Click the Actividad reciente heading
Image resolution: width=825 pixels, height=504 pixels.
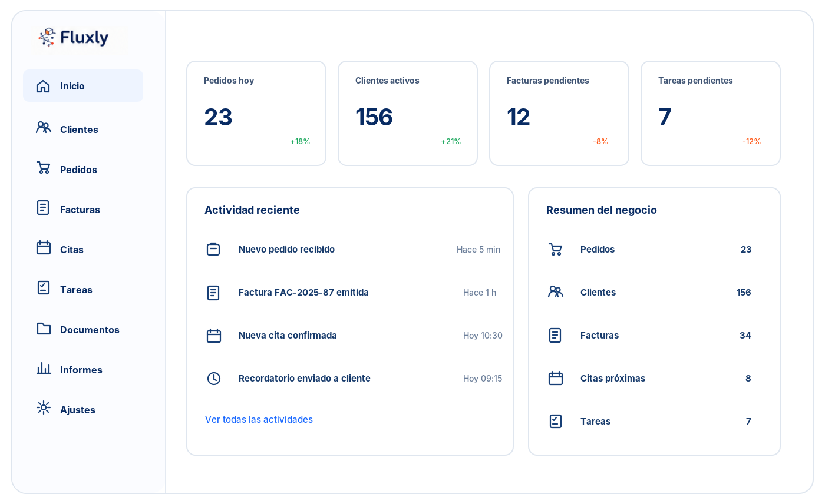click(252, 210)
